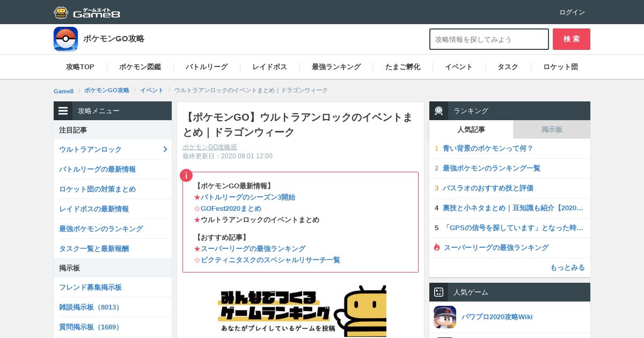Image resolution: width=644 pixels, height=338 pixels.
Task: Open バトルリーグのシーズン3開始 link
Action: pos(248,197)
